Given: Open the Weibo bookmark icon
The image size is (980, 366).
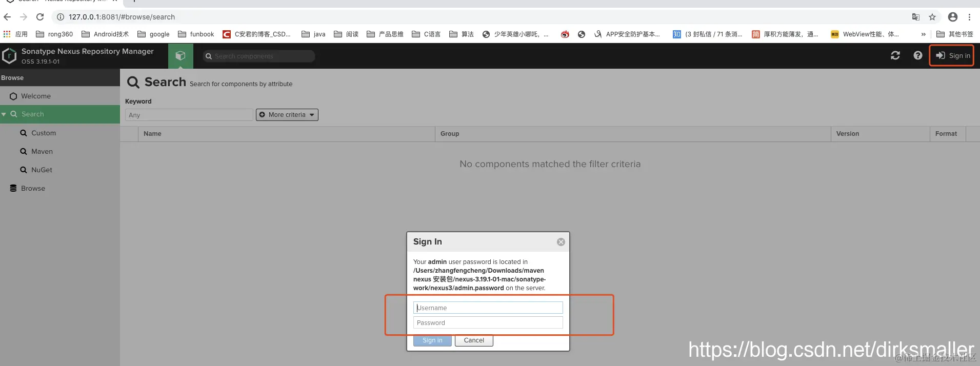Looking at the screenshot, I should click(565, 34).
